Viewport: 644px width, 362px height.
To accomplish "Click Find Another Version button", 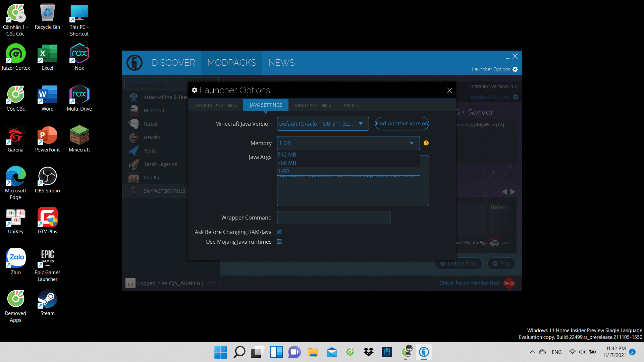I will click(401, 124).
